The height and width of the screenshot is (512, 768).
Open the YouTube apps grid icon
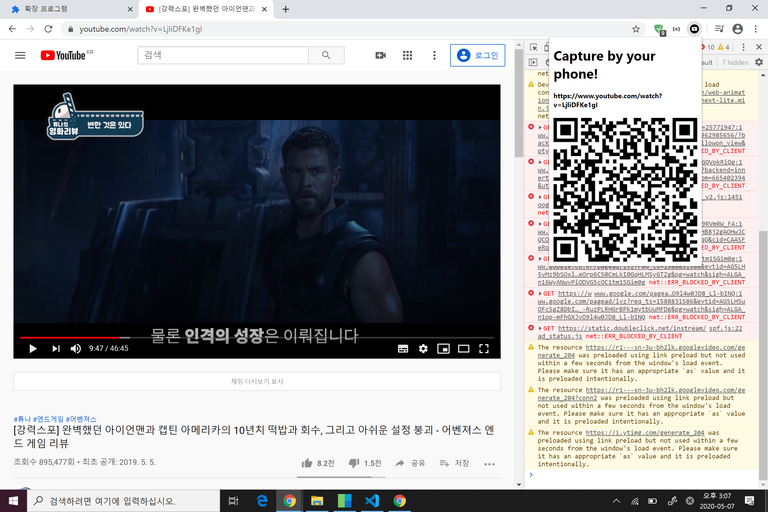(x=408, y=55)
